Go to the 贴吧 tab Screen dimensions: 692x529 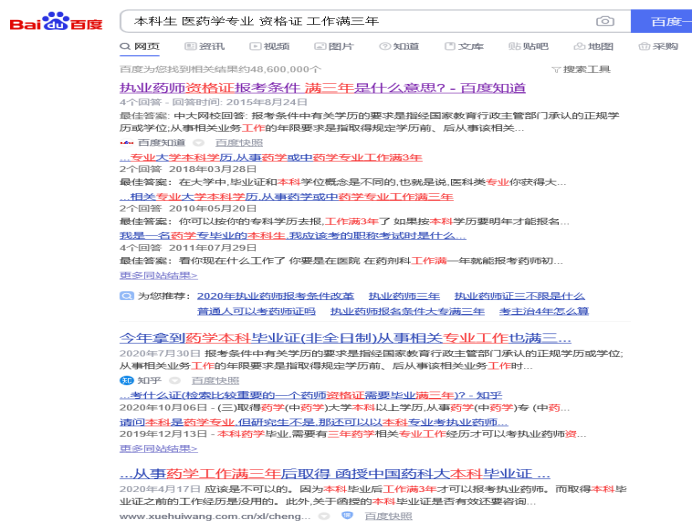point(528,46)
